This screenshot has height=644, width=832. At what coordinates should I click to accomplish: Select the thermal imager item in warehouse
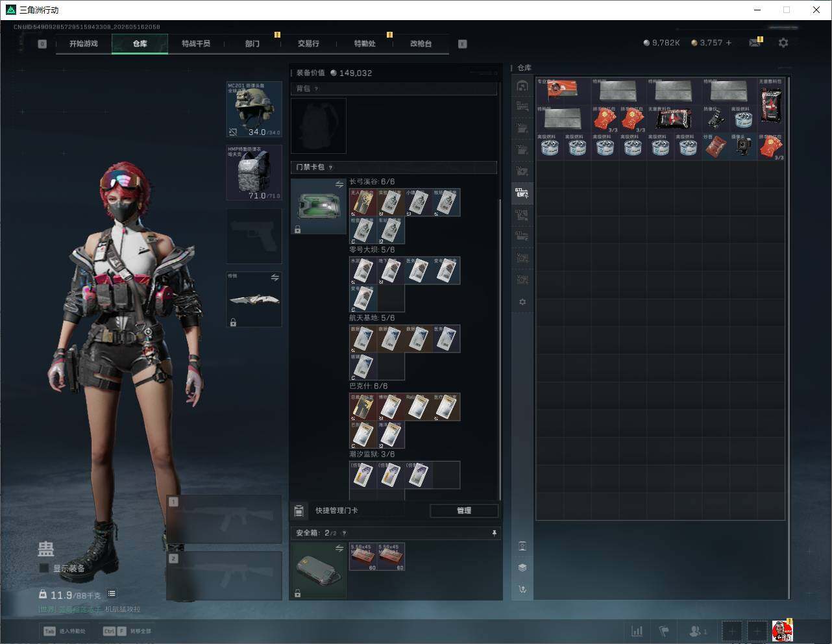(716, 119)
